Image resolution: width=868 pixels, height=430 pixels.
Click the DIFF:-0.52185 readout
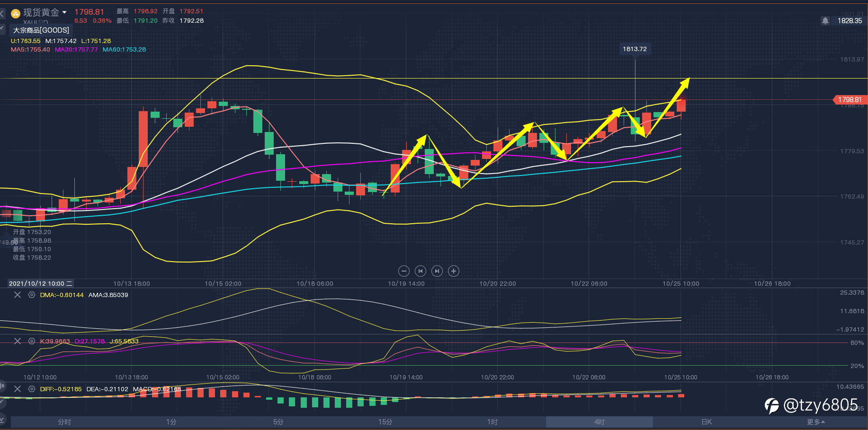pyautogui.click(x=61, y=389)
